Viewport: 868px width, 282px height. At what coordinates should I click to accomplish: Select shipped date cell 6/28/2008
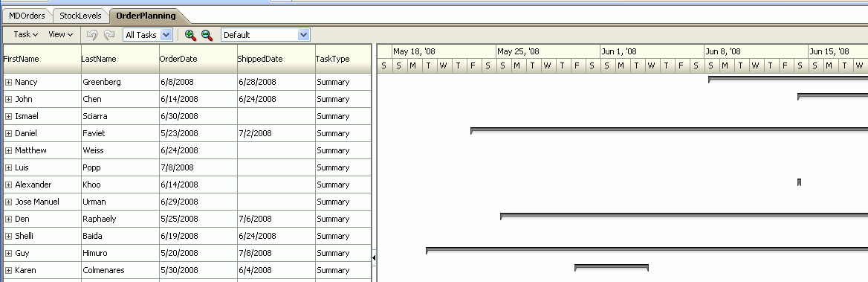tap(276, 82)
